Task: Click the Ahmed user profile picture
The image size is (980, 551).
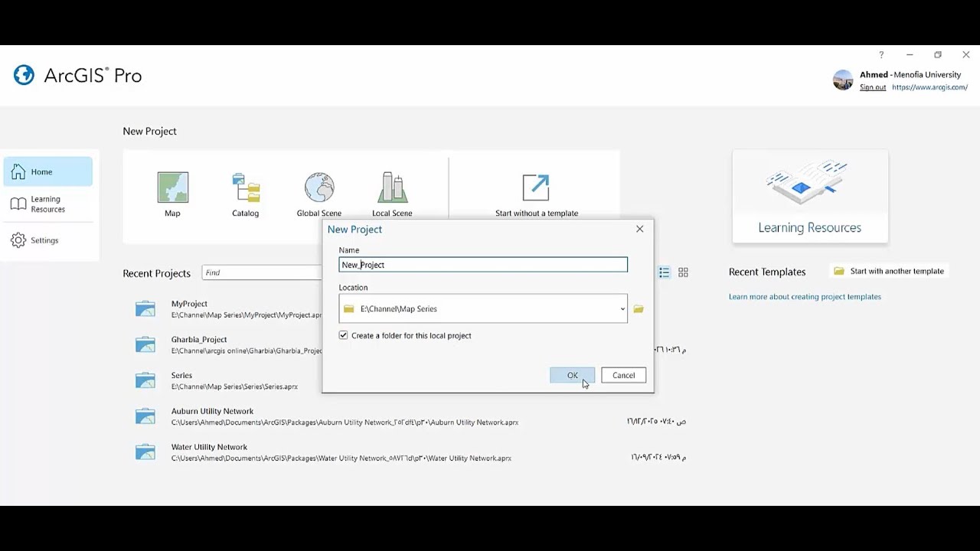Action: click(843, 80)
